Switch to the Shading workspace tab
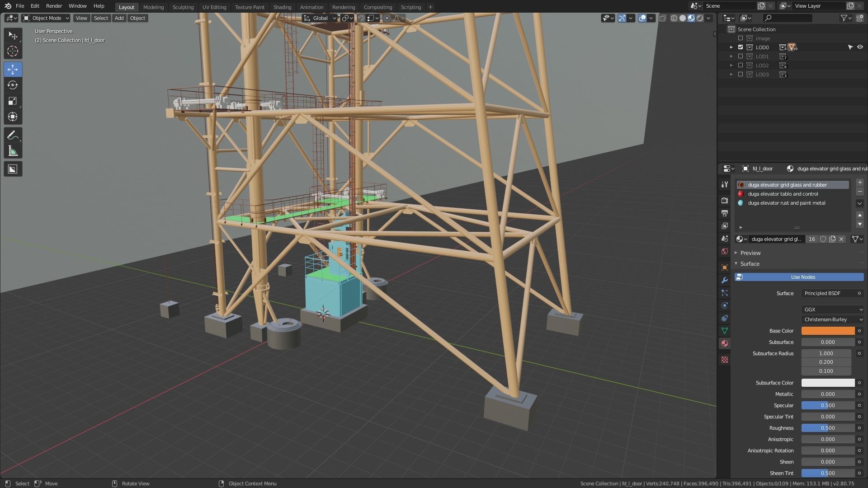 pos(282,7)
